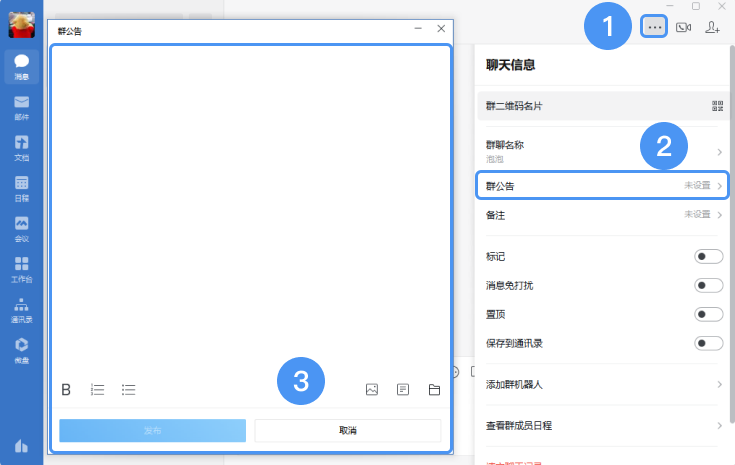This screenshot has width=735, height=465.
Task: Insert an image into the group announcement
Action: coord(372,390)
